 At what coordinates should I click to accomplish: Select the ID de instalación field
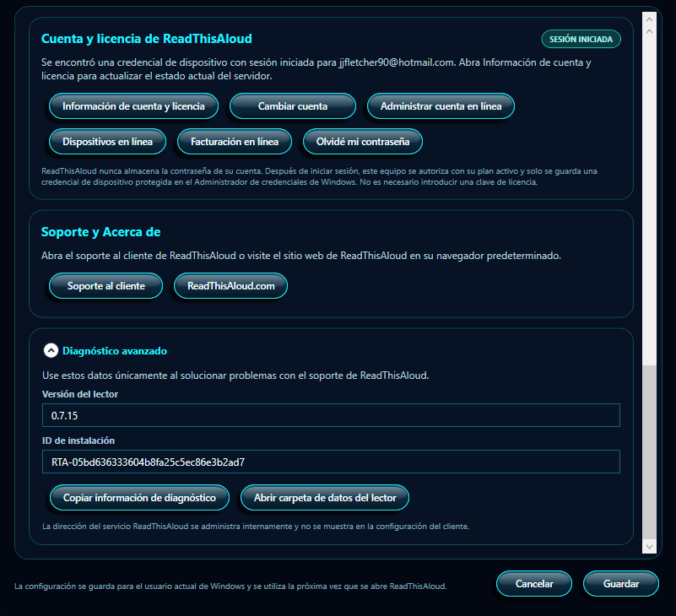(331, 462)
